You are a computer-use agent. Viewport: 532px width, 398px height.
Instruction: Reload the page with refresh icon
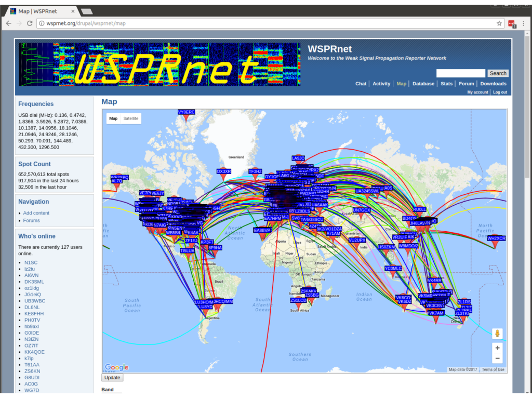(x=30, y=23)
